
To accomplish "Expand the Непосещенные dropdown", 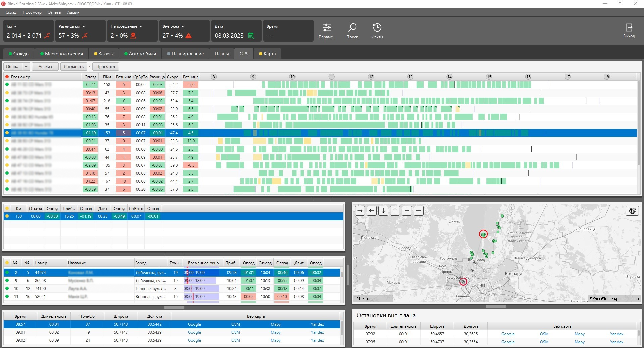I will tap(141, 26).
